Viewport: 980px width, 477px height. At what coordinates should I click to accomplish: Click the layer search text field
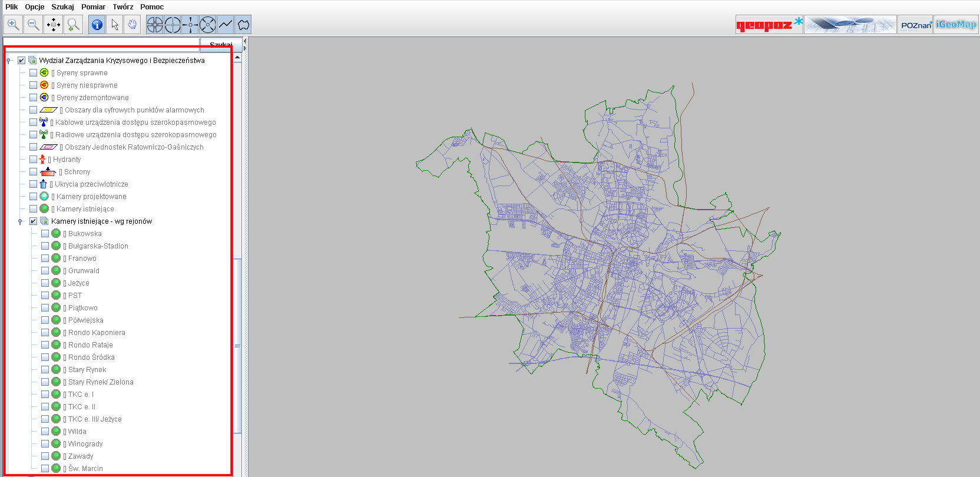coord(101,42)
